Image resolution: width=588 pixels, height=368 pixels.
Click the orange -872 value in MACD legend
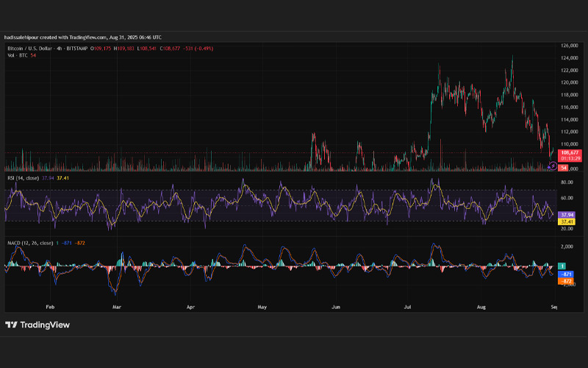[x=79, y=243]
